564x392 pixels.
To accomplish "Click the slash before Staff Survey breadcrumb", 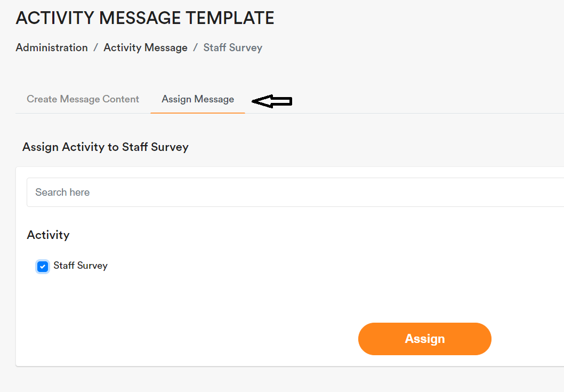I will [196, 47].
